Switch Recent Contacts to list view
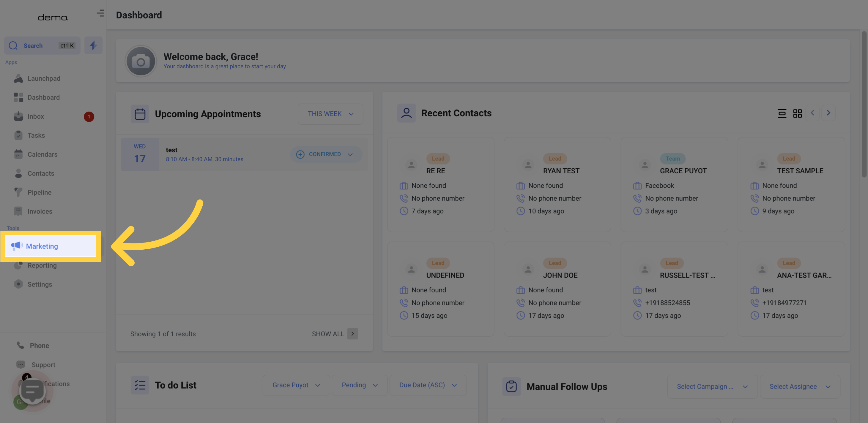The image size is (868, 423). click(782, 113)
